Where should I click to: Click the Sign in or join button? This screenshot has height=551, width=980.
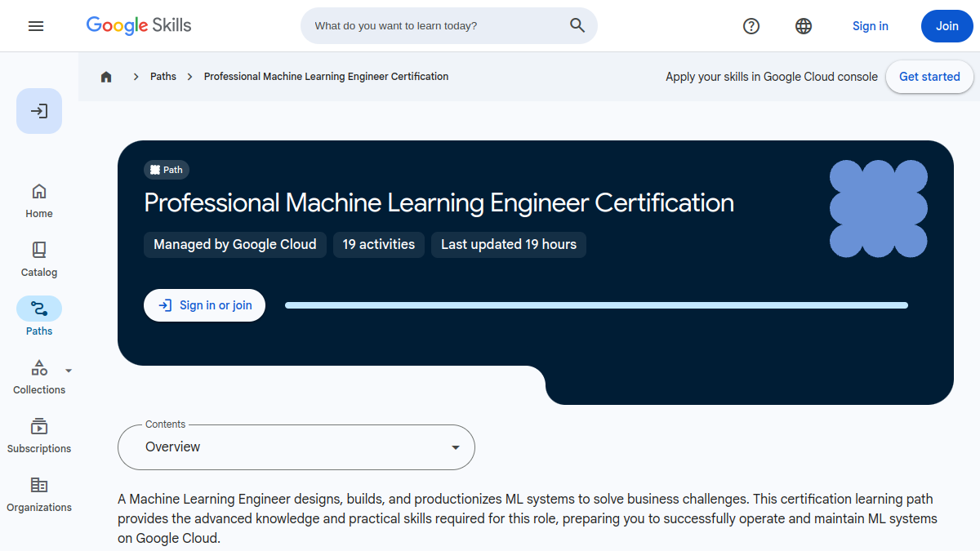[x=204, y=305]
